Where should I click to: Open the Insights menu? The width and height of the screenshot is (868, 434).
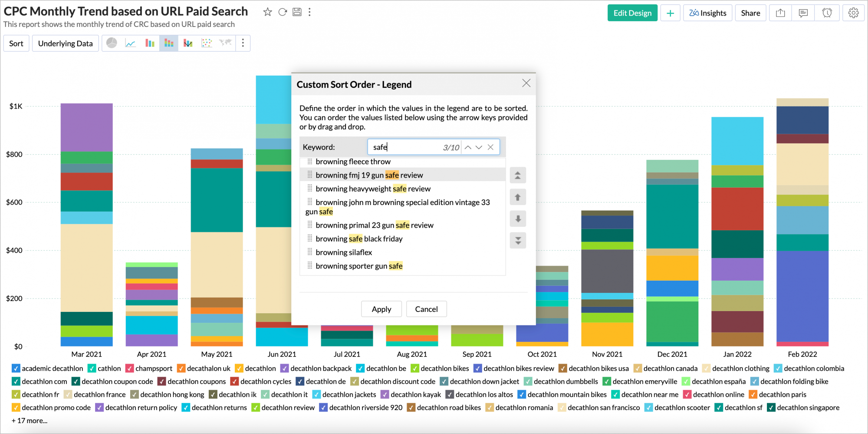pyautogui.click(x=707, y=13)
